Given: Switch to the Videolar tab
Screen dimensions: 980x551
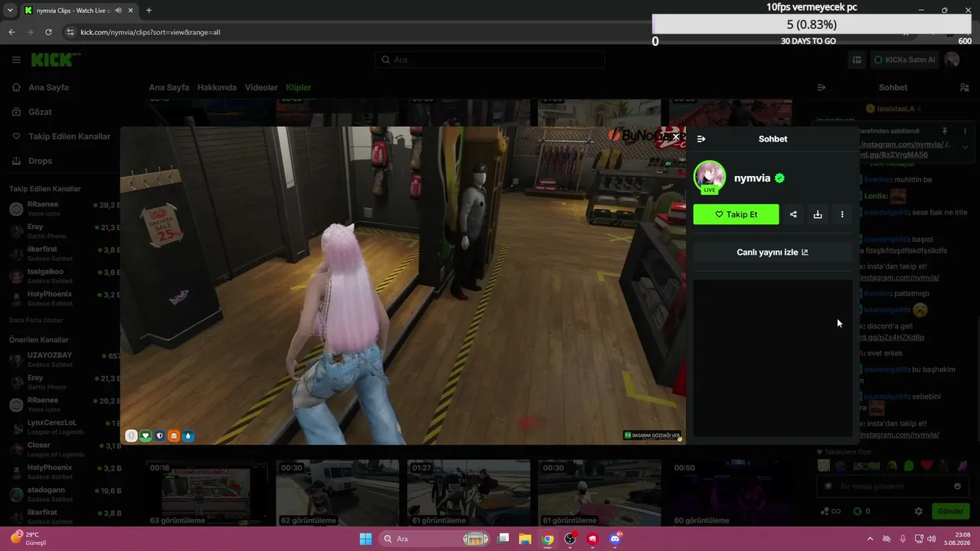Looking at the screenshot, I should click(x=261, y=87).
